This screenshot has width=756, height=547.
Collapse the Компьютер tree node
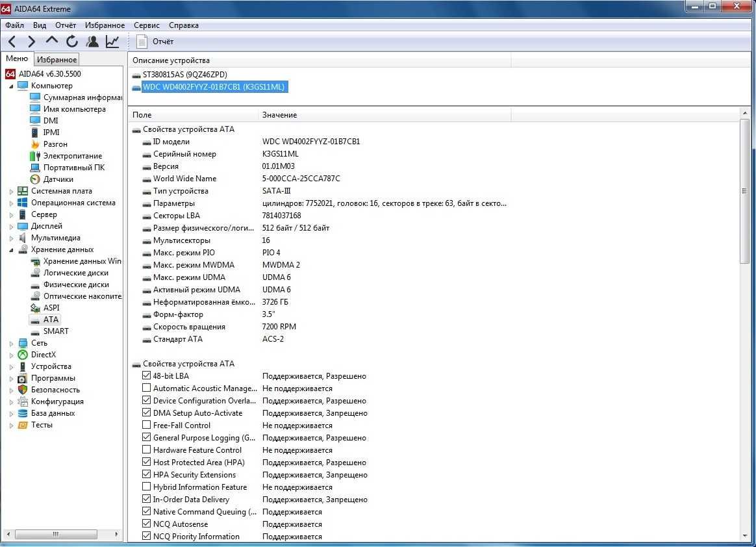click(11, 86)
